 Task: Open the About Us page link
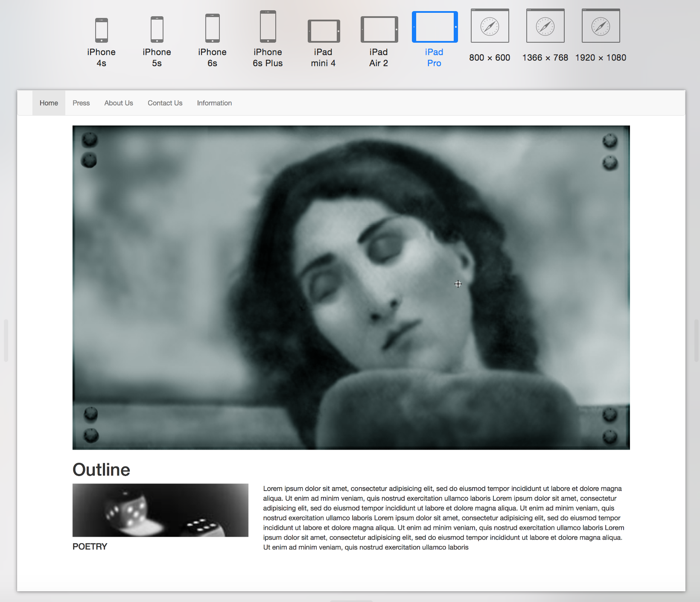tap(119, 103)
